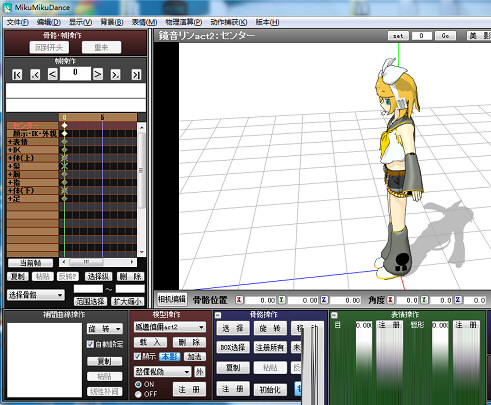This screenshot has width=491, height=405.
Task: Open the 编辑(D) menu
Action: click(49, 22)
